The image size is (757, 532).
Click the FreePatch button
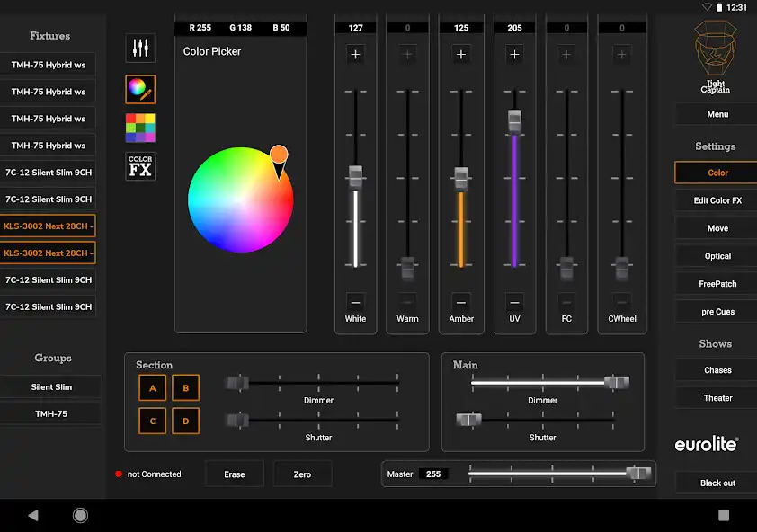pyautogui.click(x=714, y=283)
